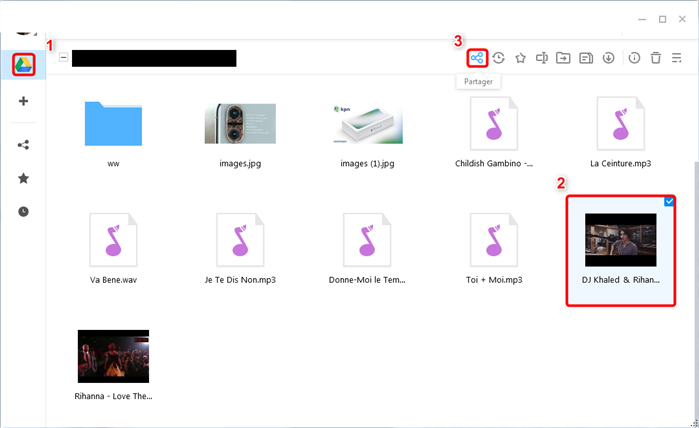Click the 'Donne-Moi le Tem...' file name
Screen dimensions: 699x428
pyautogui.click(x=367, y=280)
